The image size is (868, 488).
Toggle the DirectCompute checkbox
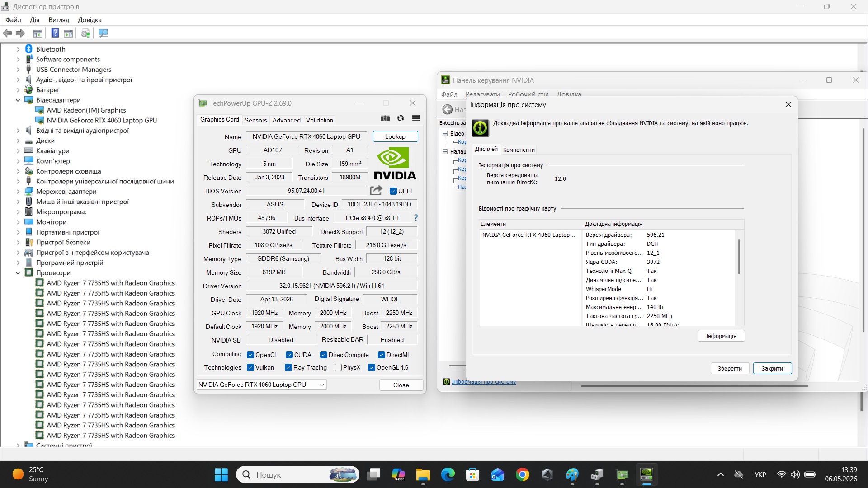point(324,355)
